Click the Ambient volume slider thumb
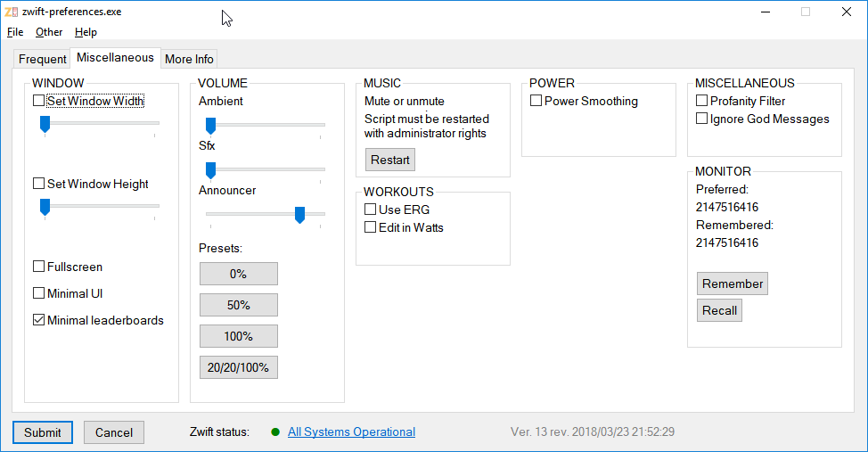This screenshot has height=452, width=868. pos(210,127)
